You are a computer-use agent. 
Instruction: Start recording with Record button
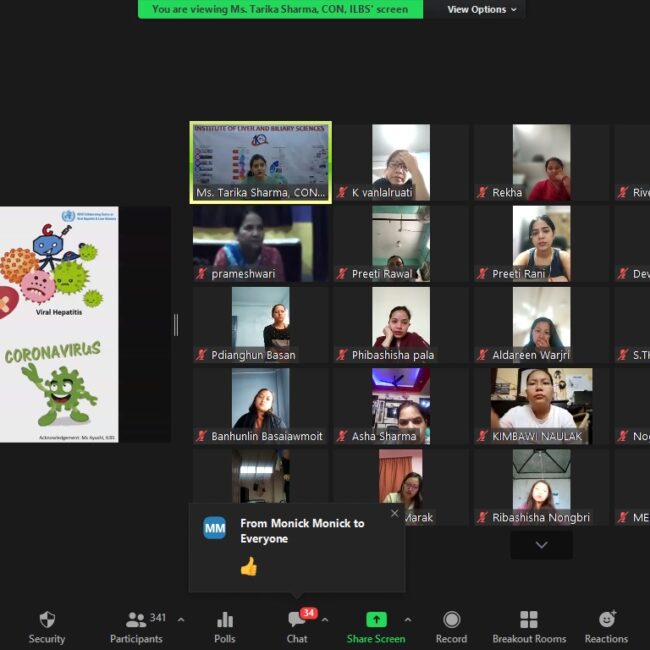click(x=451, y=620)
